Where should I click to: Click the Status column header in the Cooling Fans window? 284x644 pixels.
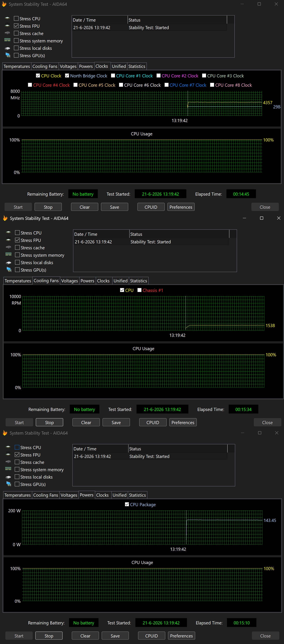(x=179, y=234)
